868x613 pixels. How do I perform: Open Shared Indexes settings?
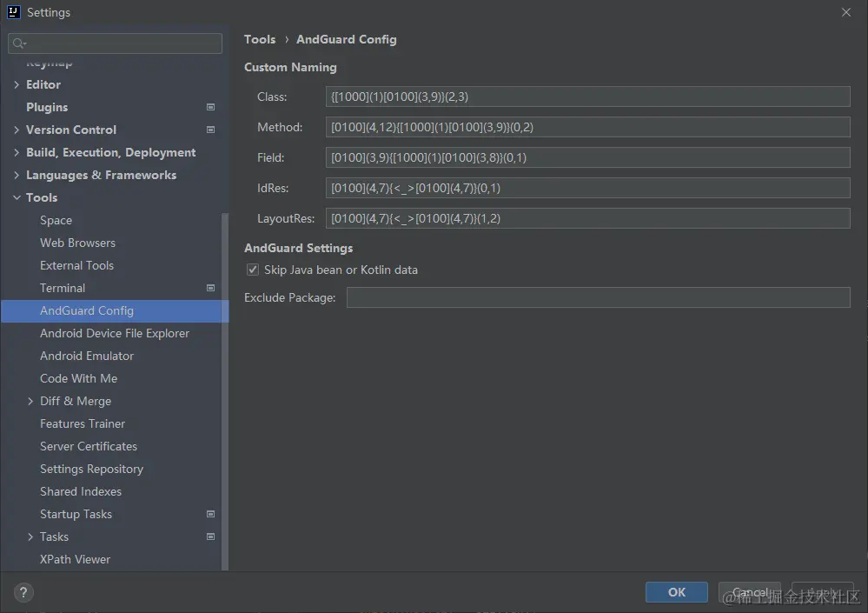point(80,491)
